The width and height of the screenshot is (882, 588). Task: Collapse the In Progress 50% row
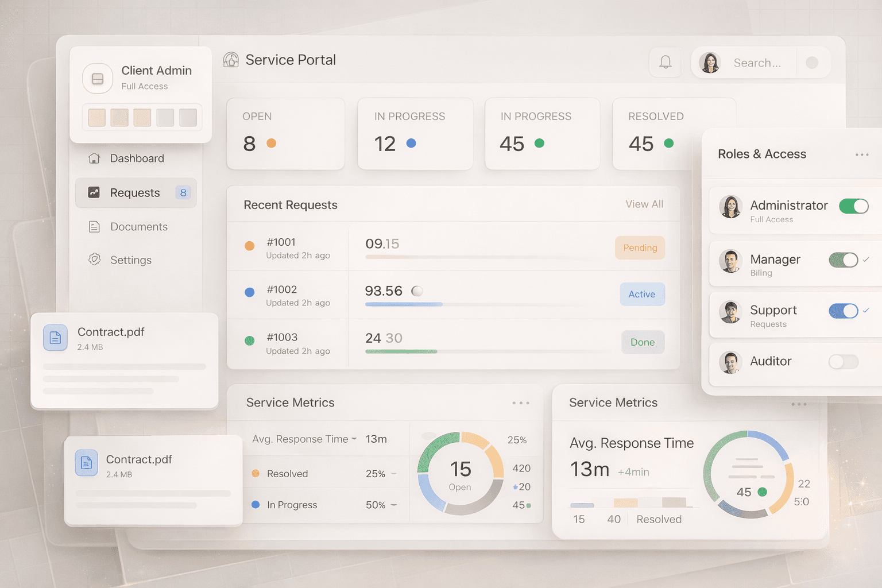click(x=393, y=505)
